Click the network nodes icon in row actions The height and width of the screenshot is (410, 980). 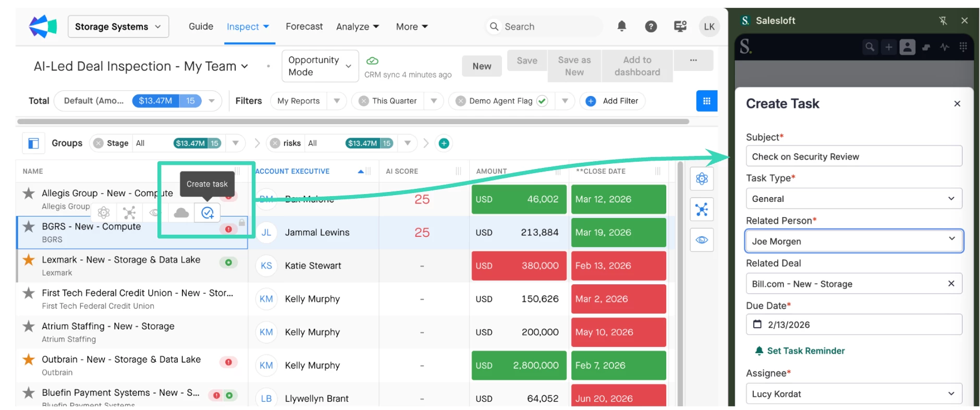[x=129, y=212]
